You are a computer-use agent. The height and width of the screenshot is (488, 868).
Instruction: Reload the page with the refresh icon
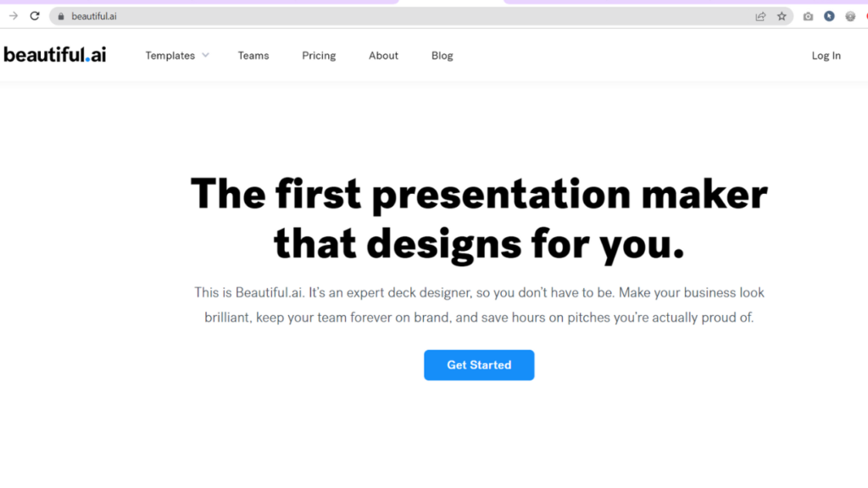coord(35,16)
